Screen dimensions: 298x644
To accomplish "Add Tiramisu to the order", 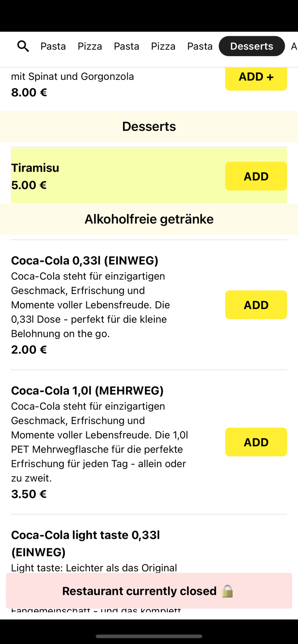I will click(x=256, y=176).
